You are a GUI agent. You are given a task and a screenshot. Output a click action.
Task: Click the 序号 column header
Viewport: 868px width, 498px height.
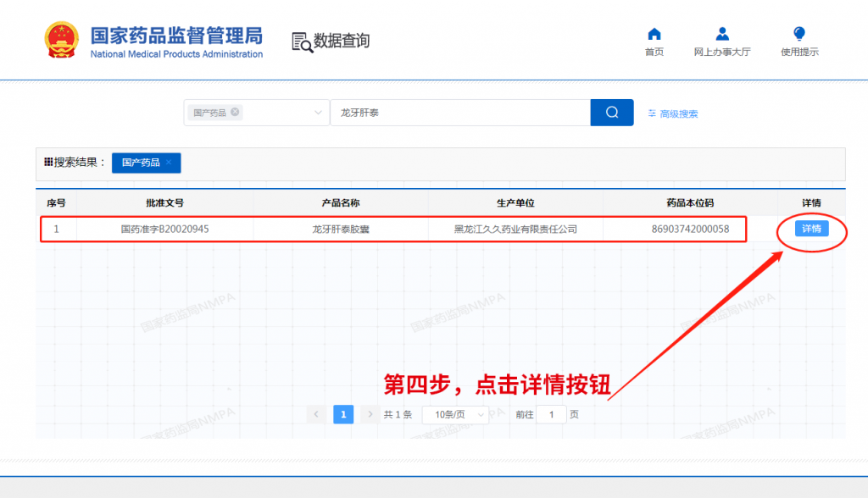[56, 203]
